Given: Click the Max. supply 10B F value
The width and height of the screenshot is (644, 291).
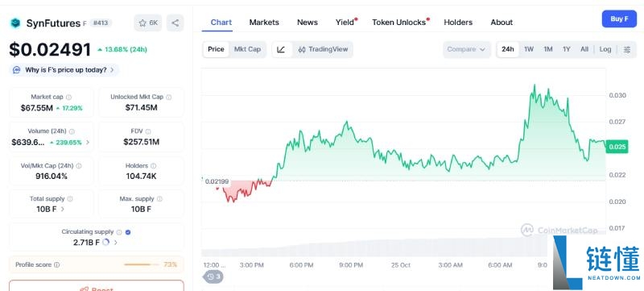Looking at the screenshot, I should [x=142, y=210].
